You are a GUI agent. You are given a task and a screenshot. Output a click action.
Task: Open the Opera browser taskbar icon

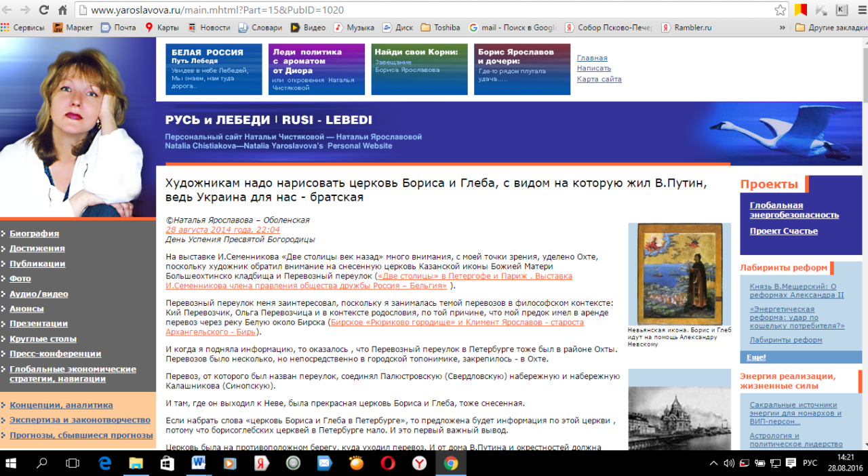pyautogui.click(x=388, y=463)
